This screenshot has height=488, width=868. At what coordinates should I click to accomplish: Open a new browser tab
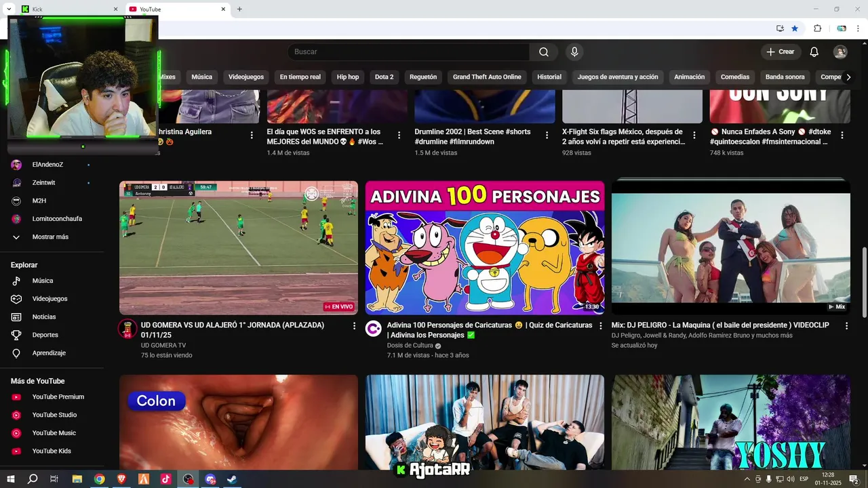(239, 9)
